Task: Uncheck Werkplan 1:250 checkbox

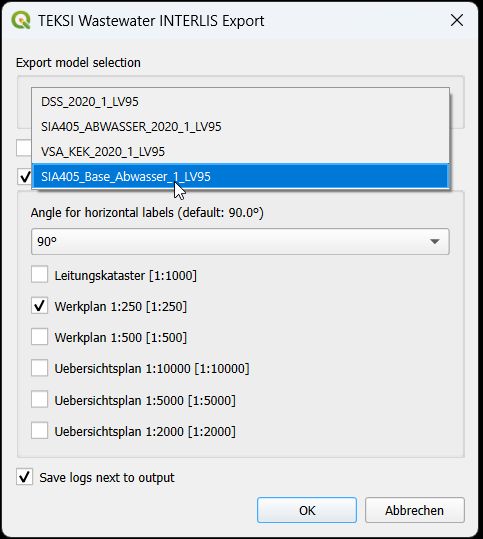Action: (x=40, y=306)
